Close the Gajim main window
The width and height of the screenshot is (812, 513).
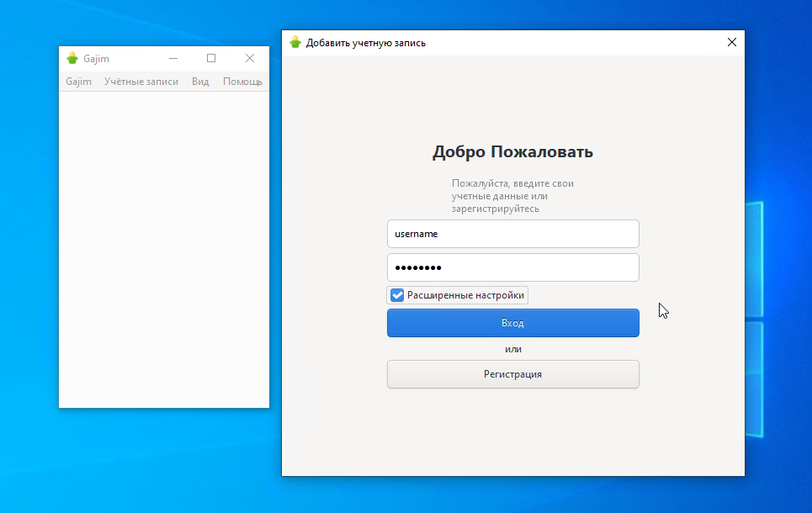click(x=250, y=59)
